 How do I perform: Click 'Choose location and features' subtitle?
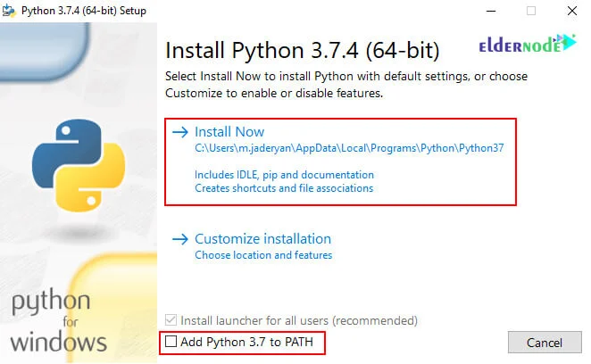click(263, 255)
